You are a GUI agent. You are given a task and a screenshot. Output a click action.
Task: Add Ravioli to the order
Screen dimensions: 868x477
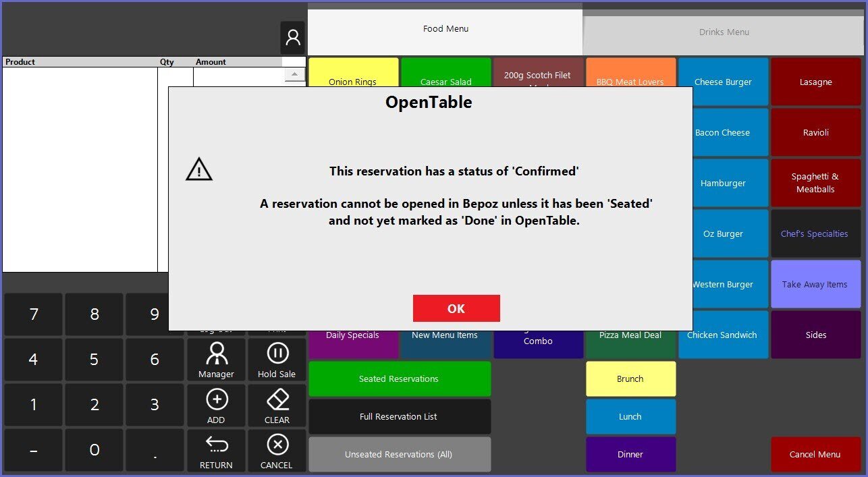[x=816, y=132]
